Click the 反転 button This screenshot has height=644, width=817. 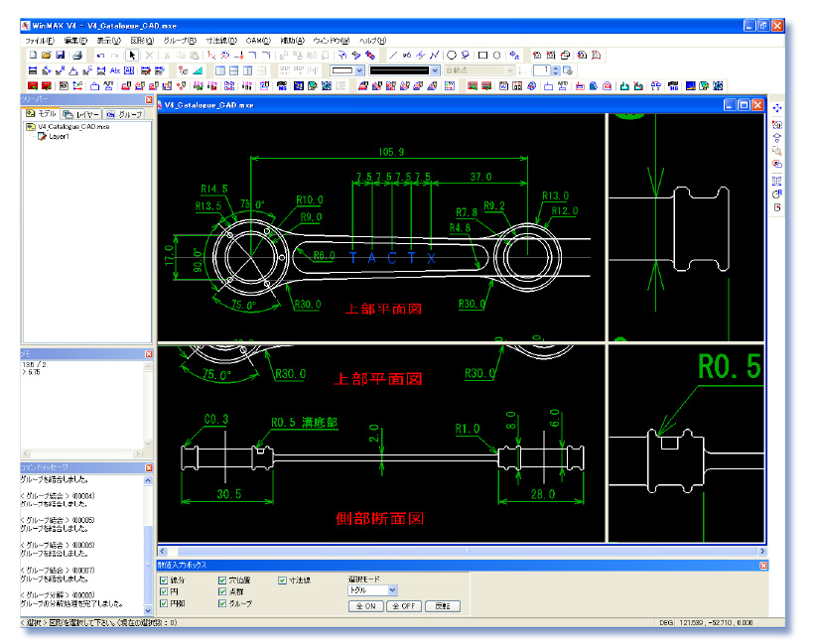point(443,606)
